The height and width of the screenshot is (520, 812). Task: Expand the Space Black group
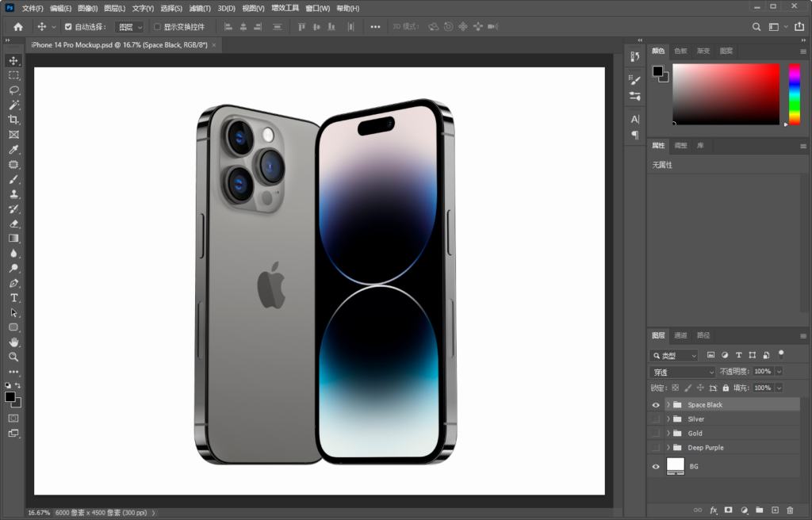[668, 405]
